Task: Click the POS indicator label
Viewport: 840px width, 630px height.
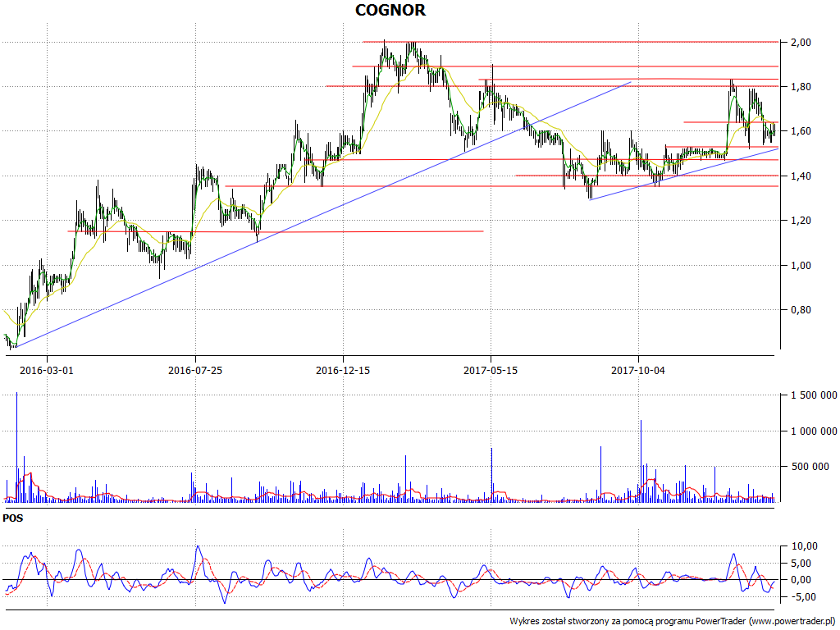Action: click(13, 518)
